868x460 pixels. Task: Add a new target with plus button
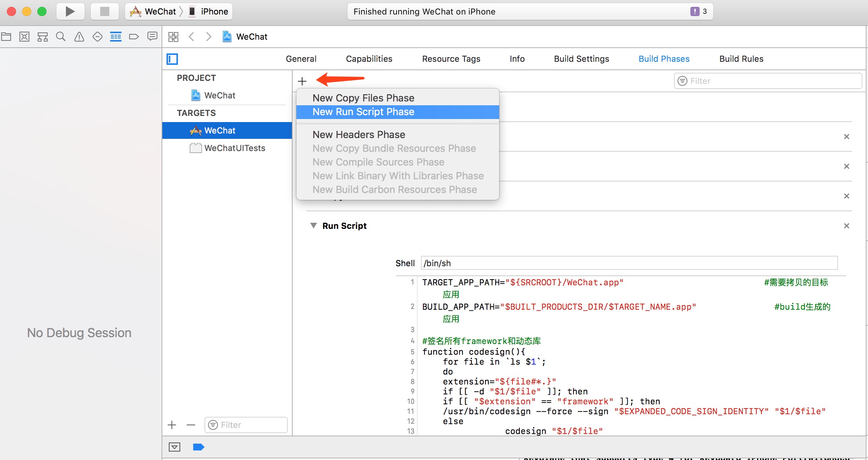tap(172, 425)
